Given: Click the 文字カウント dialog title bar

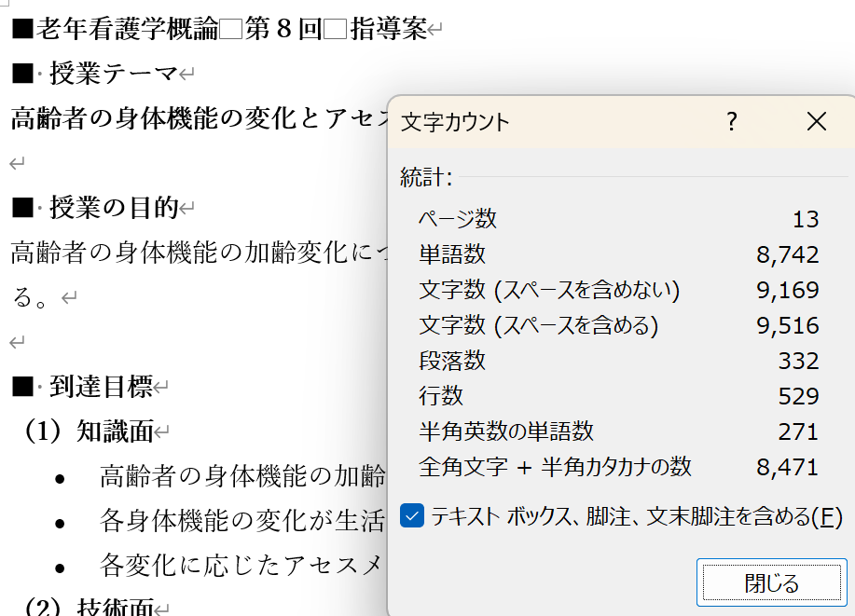Looking at the screenshot, I should tap(559, 121).
